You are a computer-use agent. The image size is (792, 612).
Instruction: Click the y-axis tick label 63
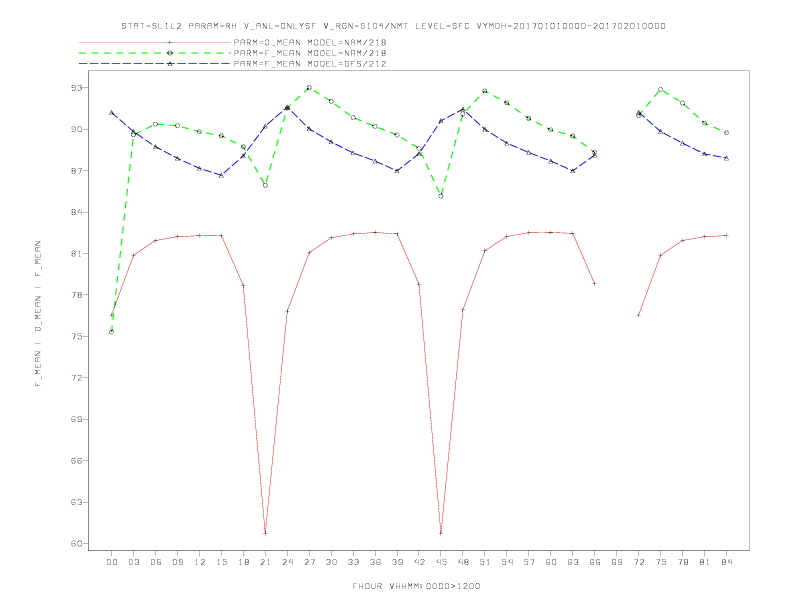[76, 502]
